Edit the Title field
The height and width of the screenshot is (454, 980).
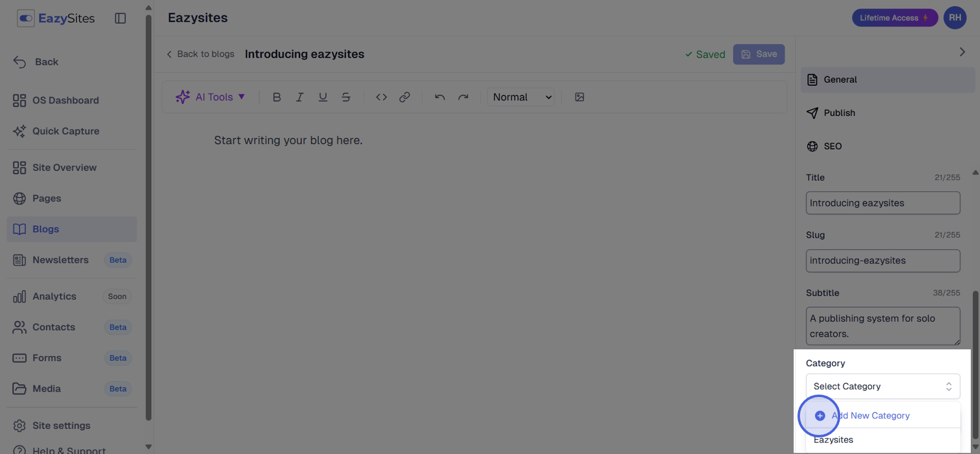coord(883,203)
